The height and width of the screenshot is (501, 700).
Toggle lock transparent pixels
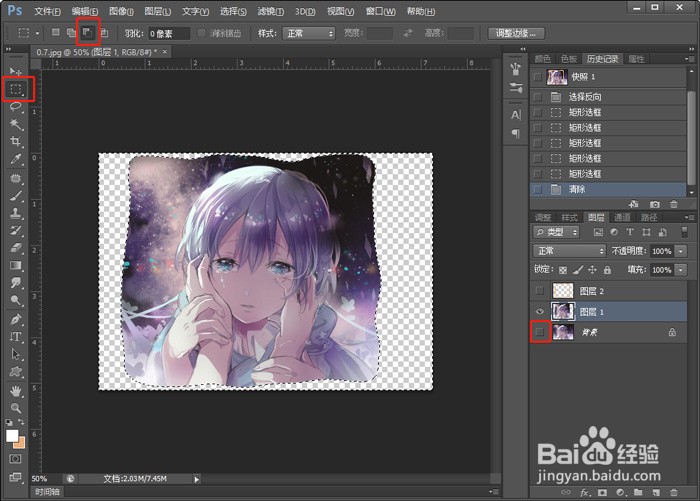563,270
